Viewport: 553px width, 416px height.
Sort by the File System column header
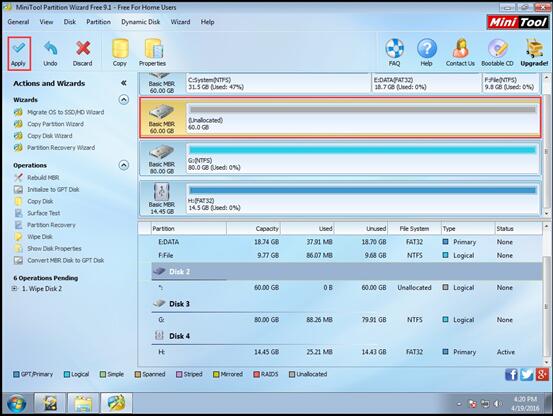414,228
